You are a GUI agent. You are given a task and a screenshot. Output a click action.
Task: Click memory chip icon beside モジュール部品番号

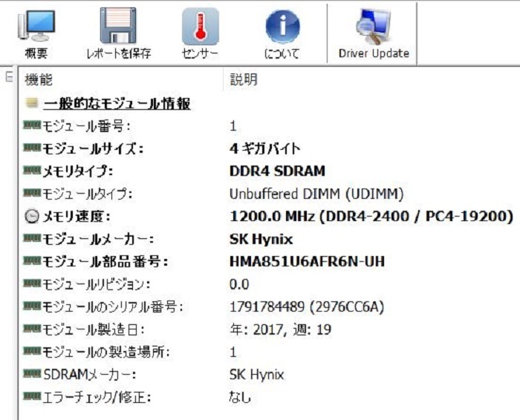coord(32,260)
